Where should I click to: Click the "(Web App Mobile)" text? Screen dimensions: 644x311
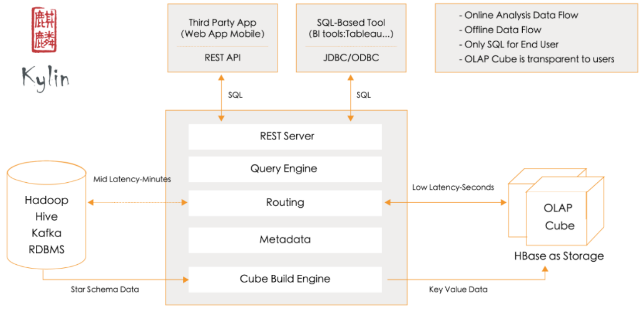pos(222,34)
